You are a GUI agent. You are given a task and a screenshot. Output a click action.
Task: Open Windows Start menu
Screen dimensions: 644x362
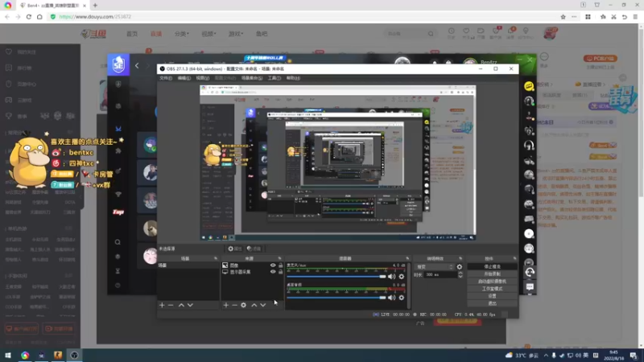8,355
